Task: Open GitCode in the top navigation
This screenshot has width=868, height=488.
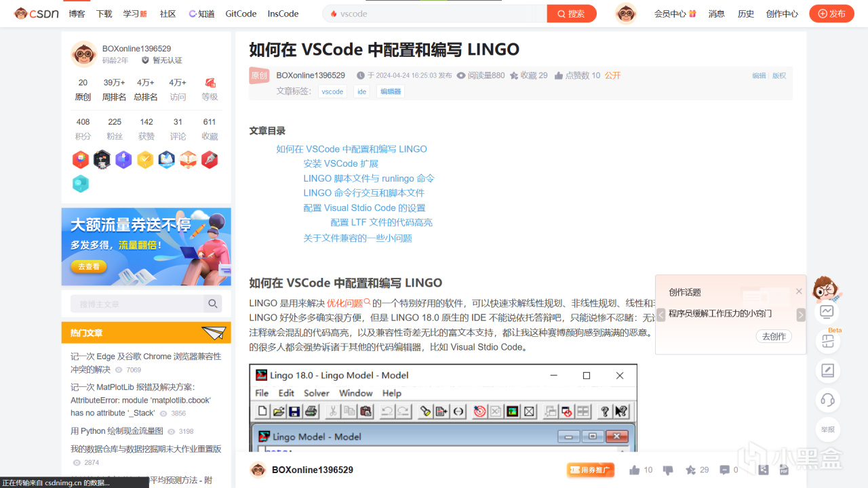Action: click(x=241, y=14)
